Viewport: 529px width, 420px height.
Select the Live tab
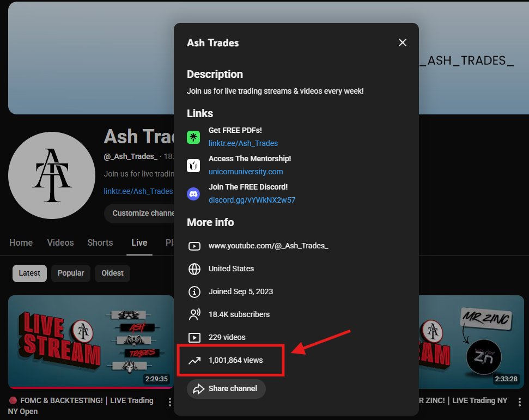pos(139,242)
